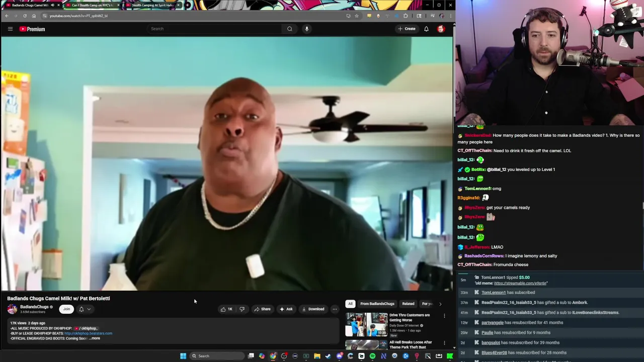The image size is (644, 362).
Task: Open the browser home page icon
Action: 34,16
